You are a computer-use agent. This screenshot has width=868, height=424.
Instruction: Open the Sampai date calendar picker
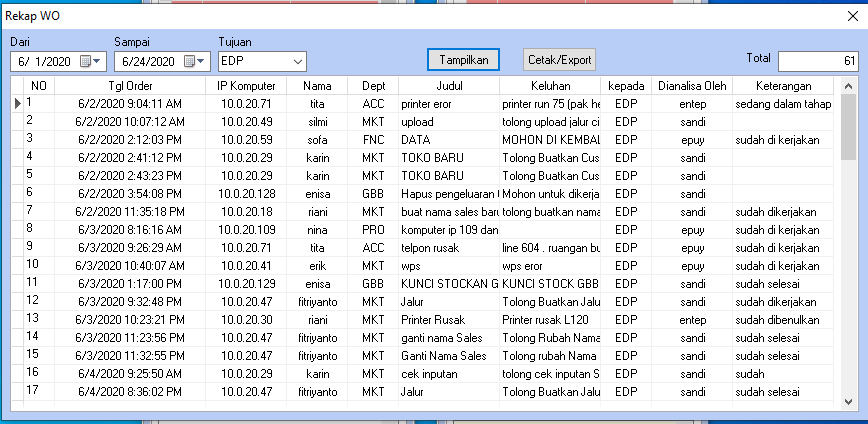click(192, 62)
